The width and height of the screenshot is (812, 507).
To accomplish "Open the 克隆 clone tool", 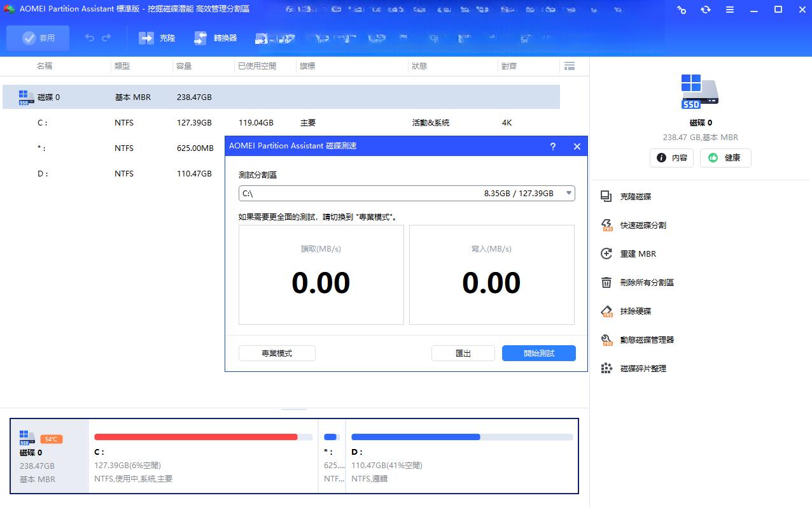I will tap(157, 38).
